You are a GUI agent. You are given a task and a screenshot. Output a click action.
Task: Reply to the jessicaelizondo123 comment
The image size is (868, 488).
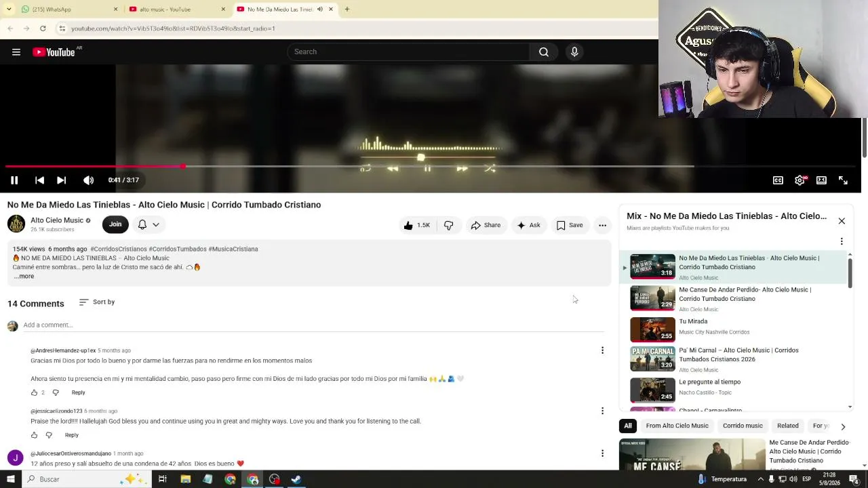71,435
